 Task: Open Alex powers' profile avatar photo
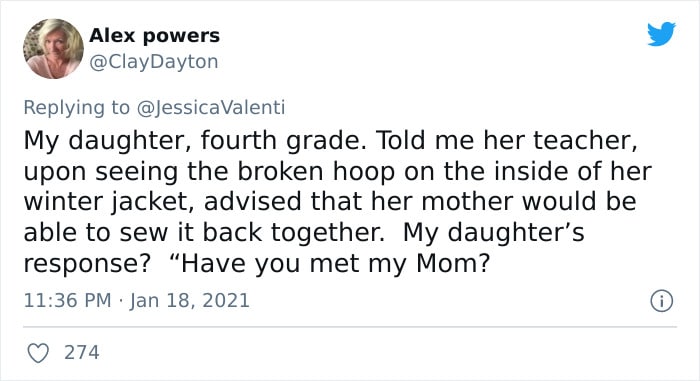pos(54,49)
